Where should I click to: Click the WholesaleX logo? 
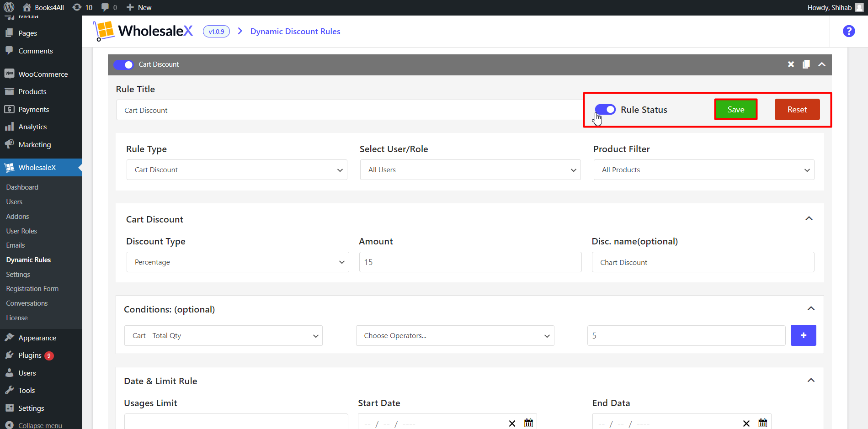pos(143,31)
